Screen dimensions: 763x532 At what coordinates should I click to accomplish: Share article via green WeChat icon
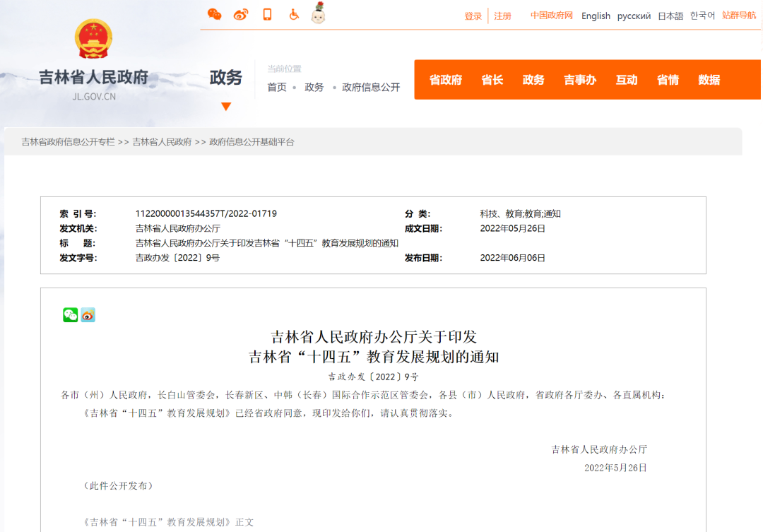tap(70, 315)
